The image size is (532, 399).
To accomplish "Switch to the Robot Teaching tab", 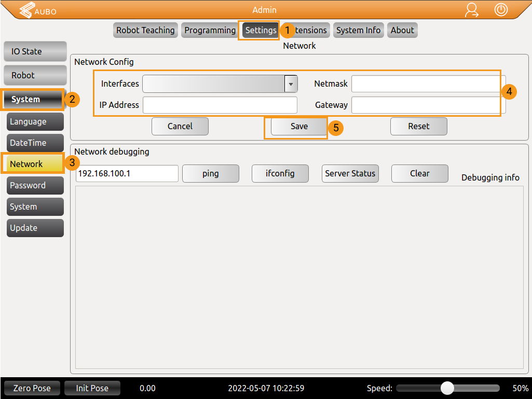I will pyautogui.click(x=145, y=30).
